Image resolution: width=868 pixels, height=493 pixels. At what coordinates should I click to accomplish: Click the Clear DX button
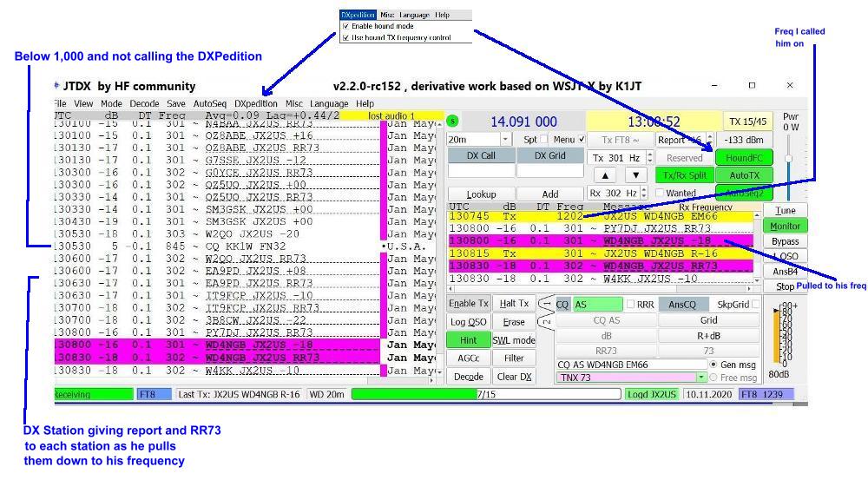click(514, 377)
